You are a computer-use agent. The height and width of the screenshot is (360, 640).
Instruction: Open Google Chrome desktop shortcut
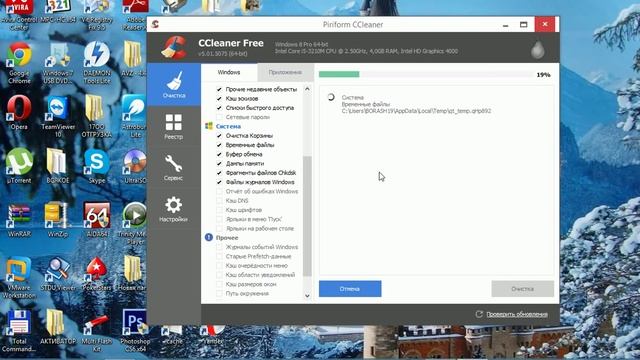(x=19, y=63)
